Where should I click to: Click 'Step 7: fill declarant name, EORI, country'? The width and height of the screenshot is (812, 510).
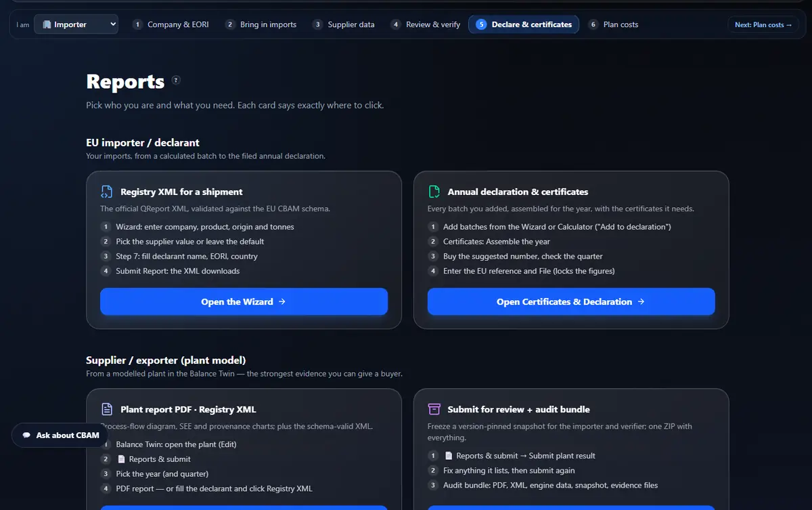(x=187, y=256)
